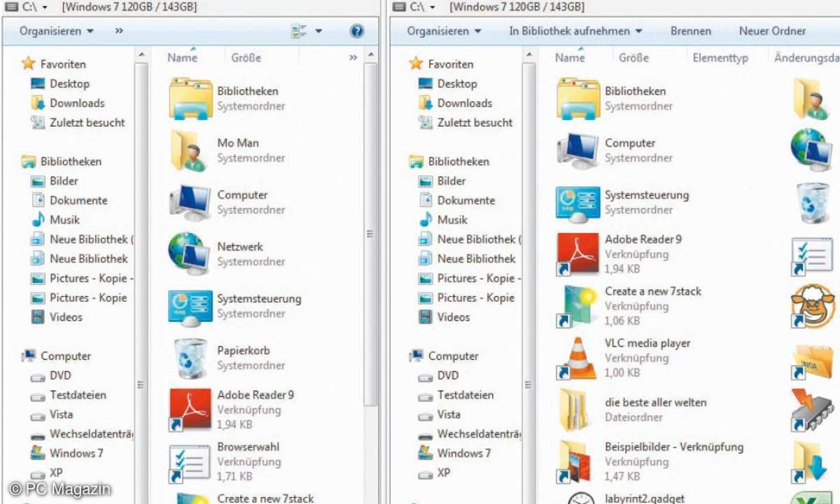The image size is (840, 504).
Task: Open view options dropdown arrow, left toolbar
Action: (x=318, y=31)
